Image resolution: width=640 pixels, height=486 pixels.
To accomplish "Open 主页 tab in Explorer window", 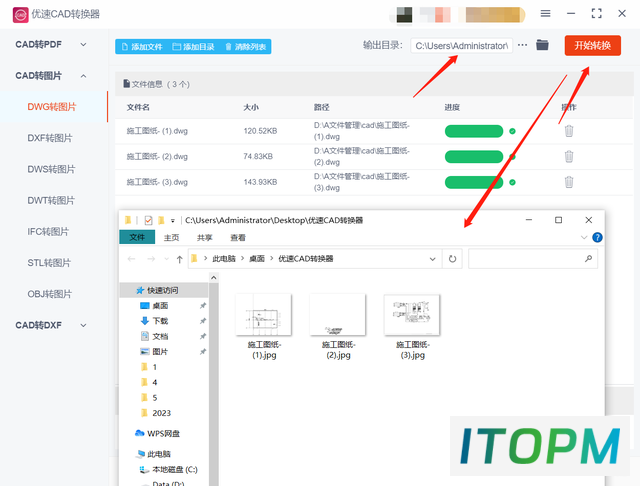I will click(x=171, y=237).
